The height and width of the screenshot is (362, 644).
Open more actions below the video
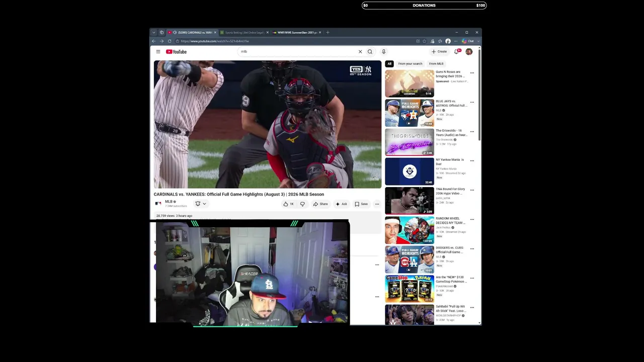click(377, 204)
